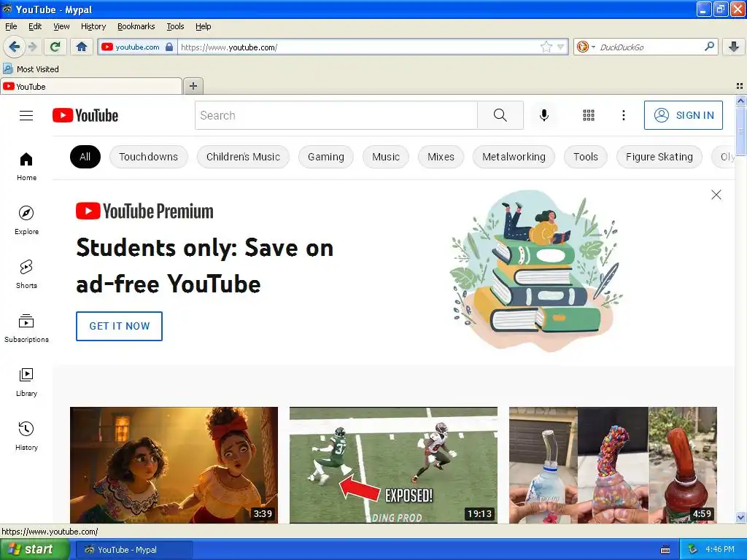
Task: Filter by Figure Skating chip
Action: pos(659,157)
